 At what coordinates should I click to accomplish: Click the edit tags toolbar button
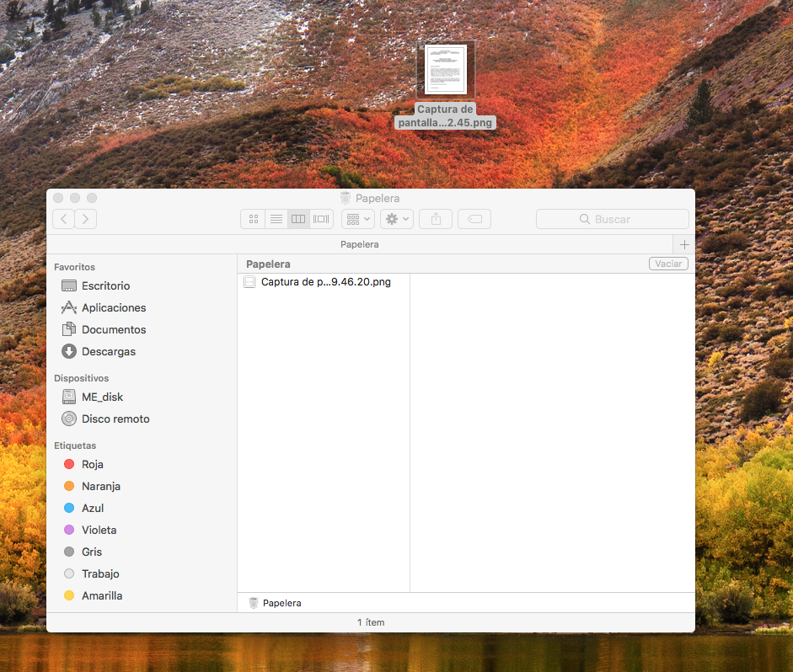tap(474, 219)
